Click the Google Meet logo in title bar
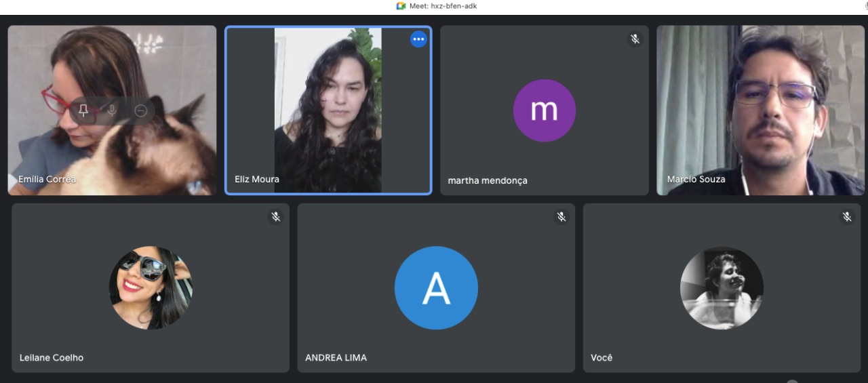Image resolution: width=868 pixels, height=383 pixels. tap(401, 6)
